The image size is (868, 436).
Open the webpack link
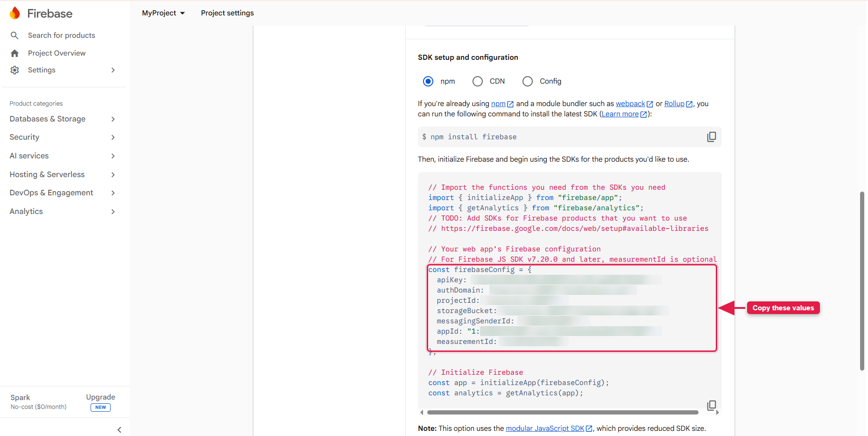pyautogui.click(x=630, y=104)
